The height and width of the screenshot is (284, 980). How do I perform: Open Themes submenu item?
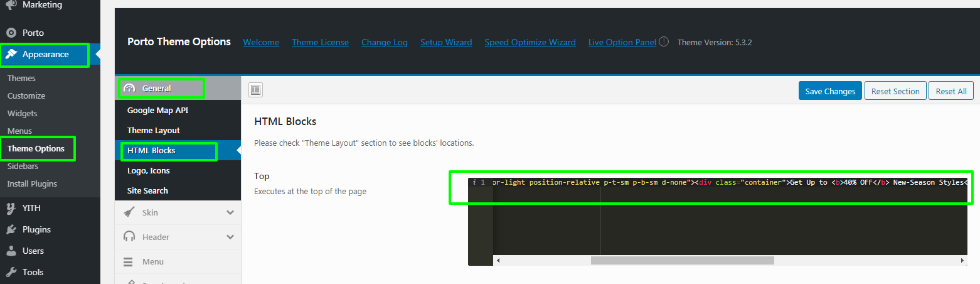tap(21, 79)
